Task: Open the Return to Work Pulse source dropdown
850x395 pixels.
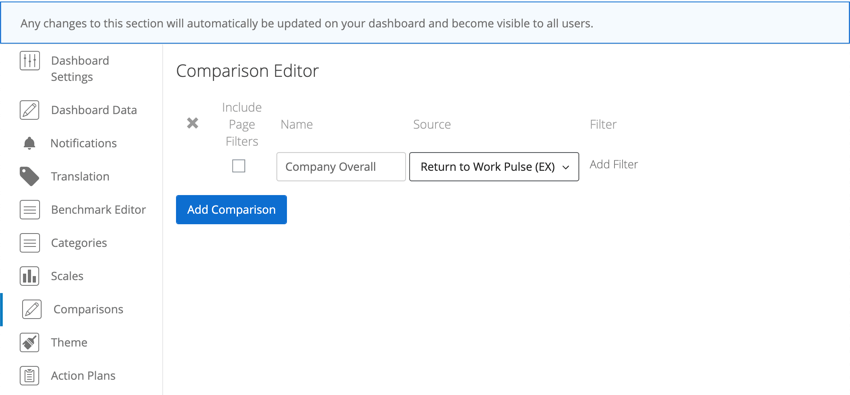Action: [494, 167]
